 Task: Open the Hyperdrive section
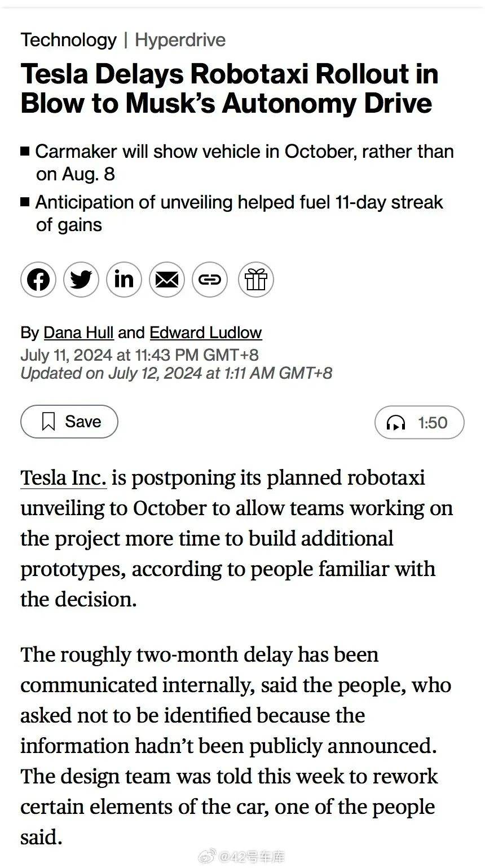[x=179, y=40]
